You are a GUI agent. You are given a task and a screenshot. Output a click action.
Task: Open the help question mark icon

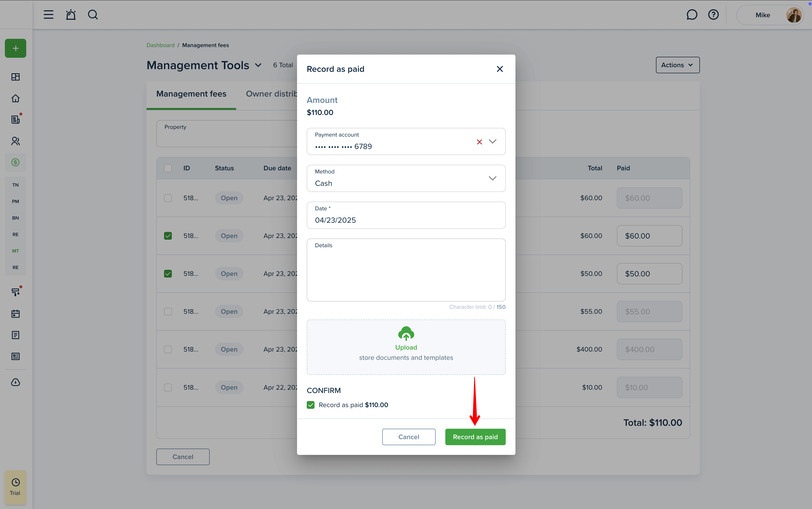(713, 15)
